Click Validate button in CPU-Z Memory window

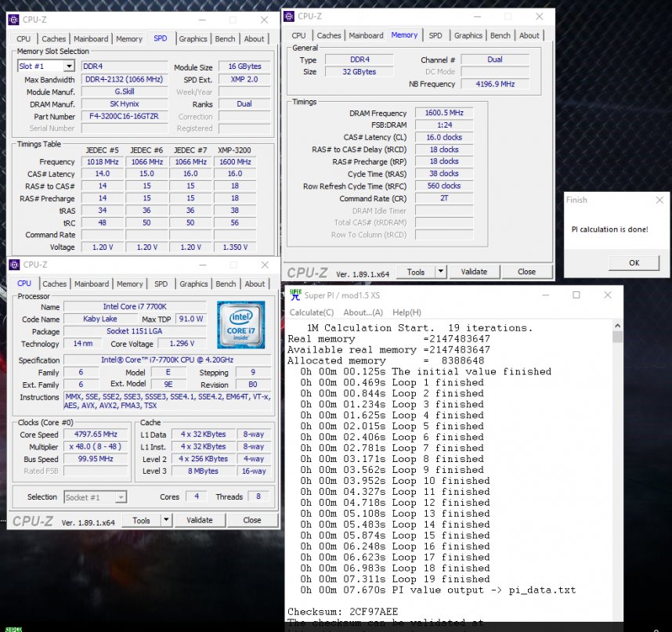click(474, 272)
